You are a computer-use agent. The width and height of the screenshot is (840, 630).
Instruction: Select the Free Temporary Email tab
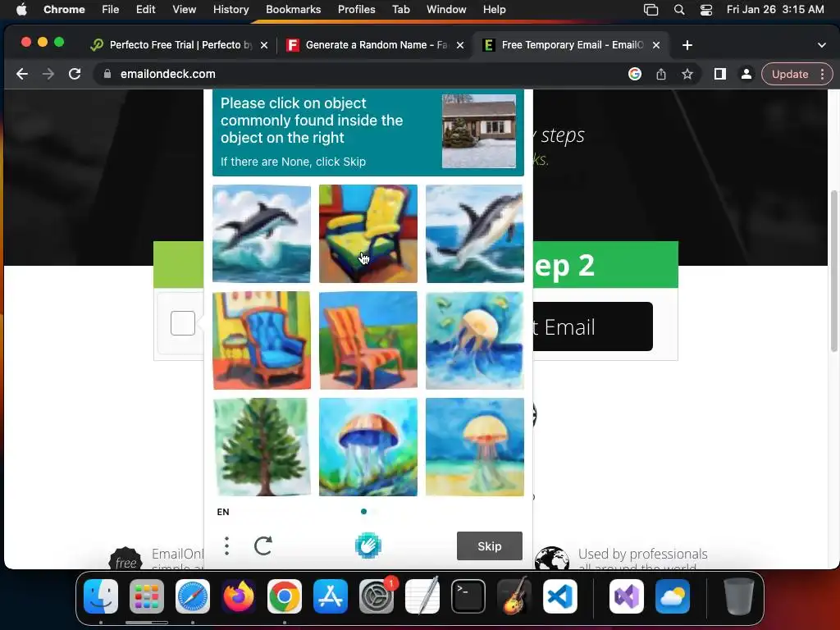tap(571, 45)
